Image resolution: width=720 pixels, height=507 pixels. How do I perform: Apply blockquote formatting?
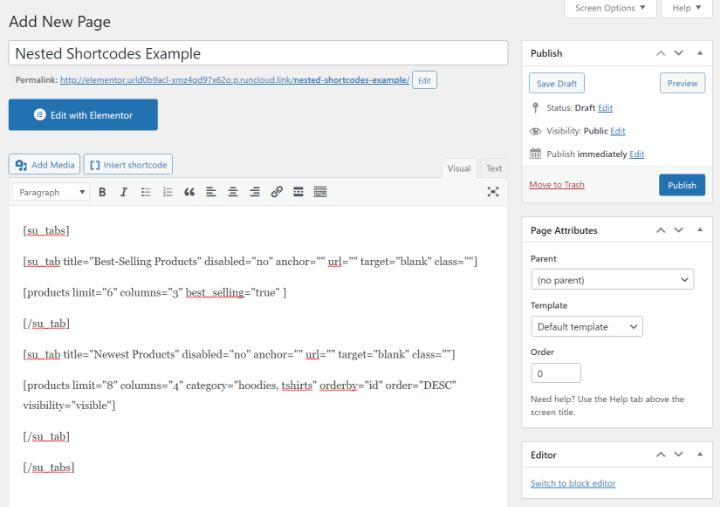point(189,192)
